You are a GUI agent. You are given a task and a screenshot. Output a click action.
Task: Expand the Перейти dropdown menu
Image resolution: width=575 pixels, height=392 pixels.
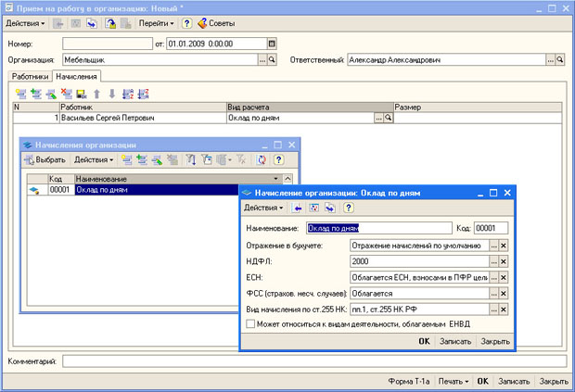(156, 22)
